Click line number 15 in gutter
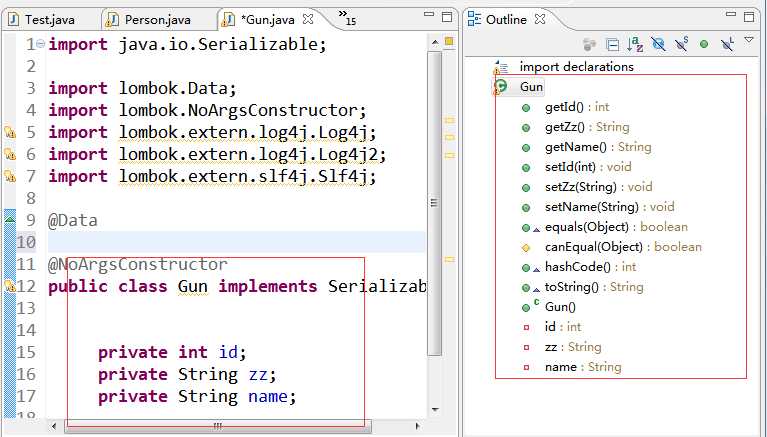This screenshot has height=437, width=767. pyautogui.click(x=26, y=352)
